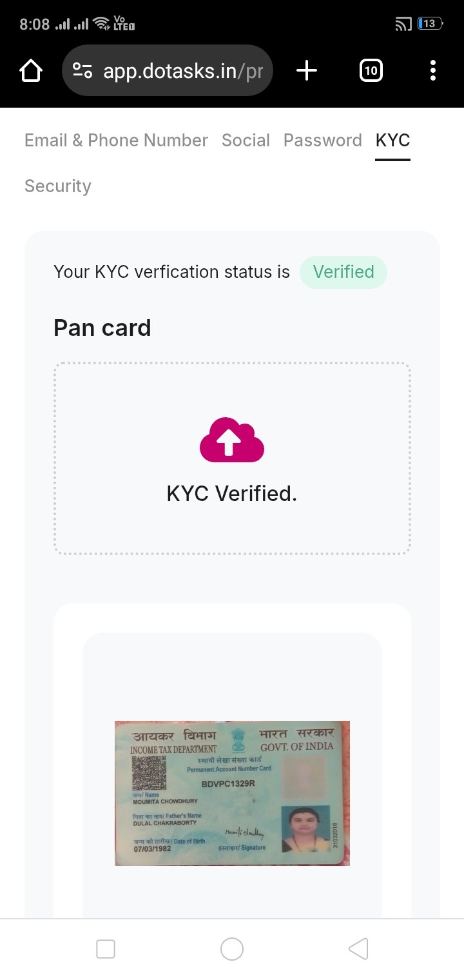Click the green Verified status badge
464x980 pixels.
[343, 272]
